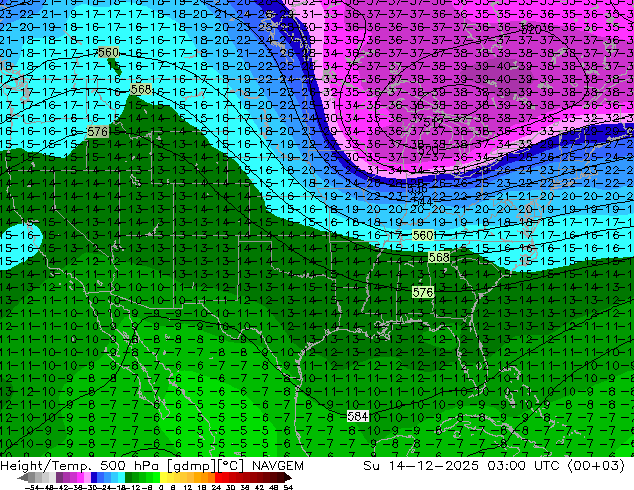Click the 54 value at the legend's right end
The image size is (634, 490).
(288, 487)
